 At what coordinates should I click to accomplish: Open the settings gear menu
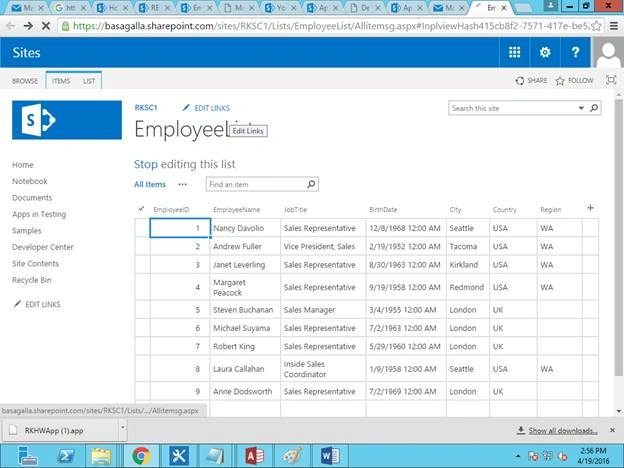[x=545, y=52]
